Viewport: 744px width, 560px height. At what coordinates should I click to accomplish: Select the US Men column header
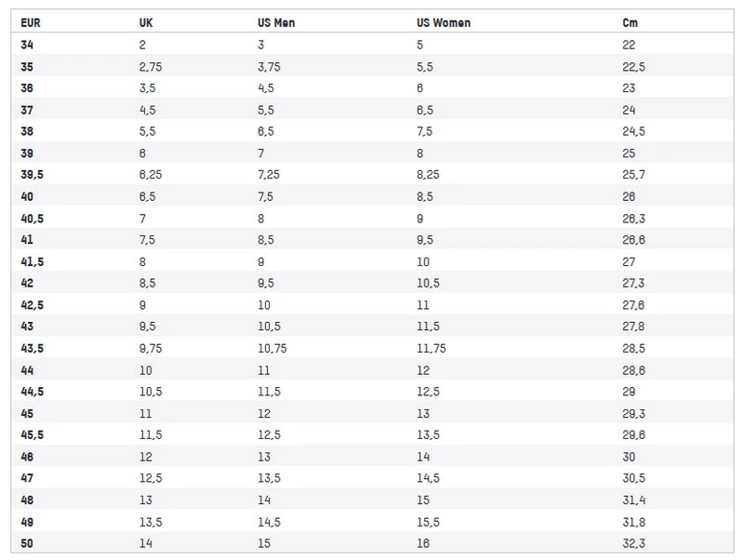click(276, 22)
